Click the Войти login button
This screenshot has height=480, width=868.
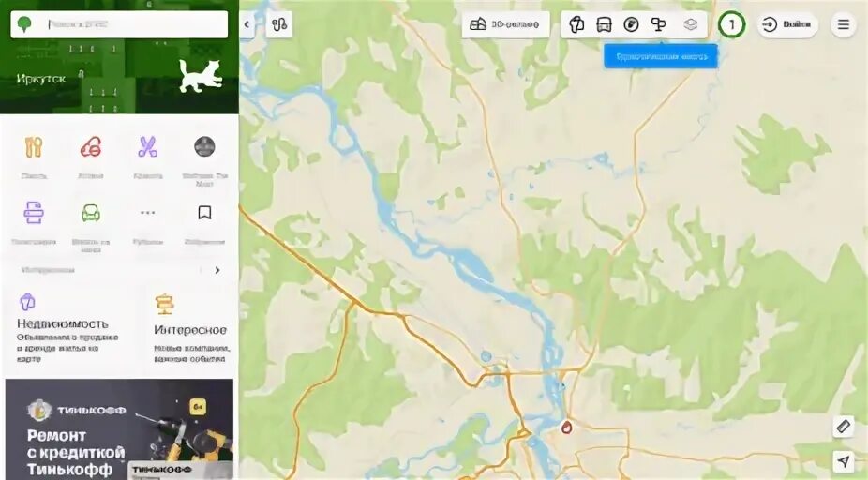click(787, 24)
